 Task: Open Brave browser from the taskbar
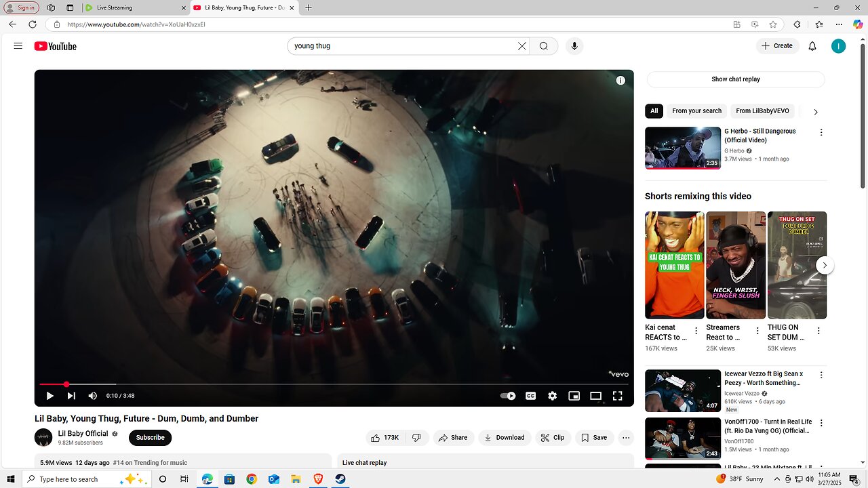(318, 479)
